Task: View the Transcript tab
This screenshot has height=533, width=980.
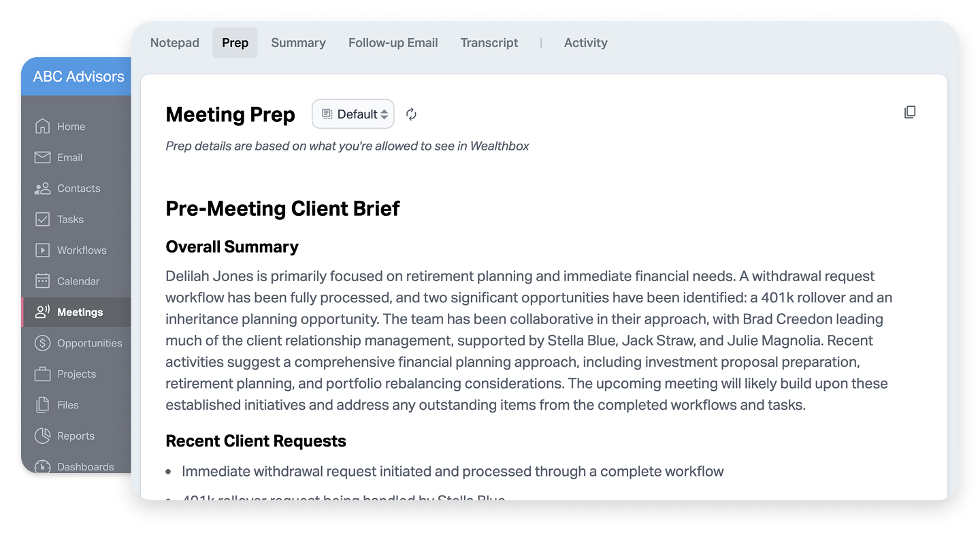Action: pos(489,43)
